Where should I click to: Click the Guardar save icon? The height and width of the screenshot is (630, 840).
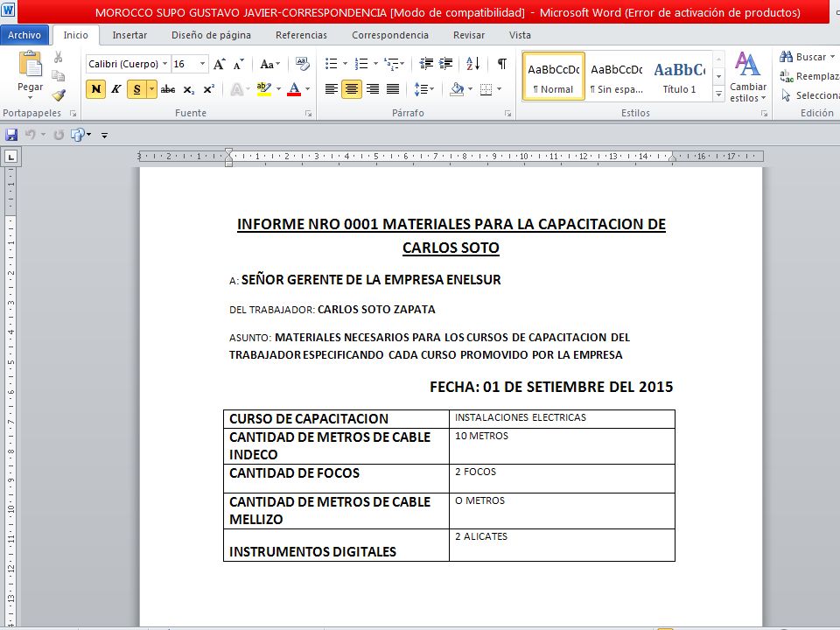[x=11, y=135]
